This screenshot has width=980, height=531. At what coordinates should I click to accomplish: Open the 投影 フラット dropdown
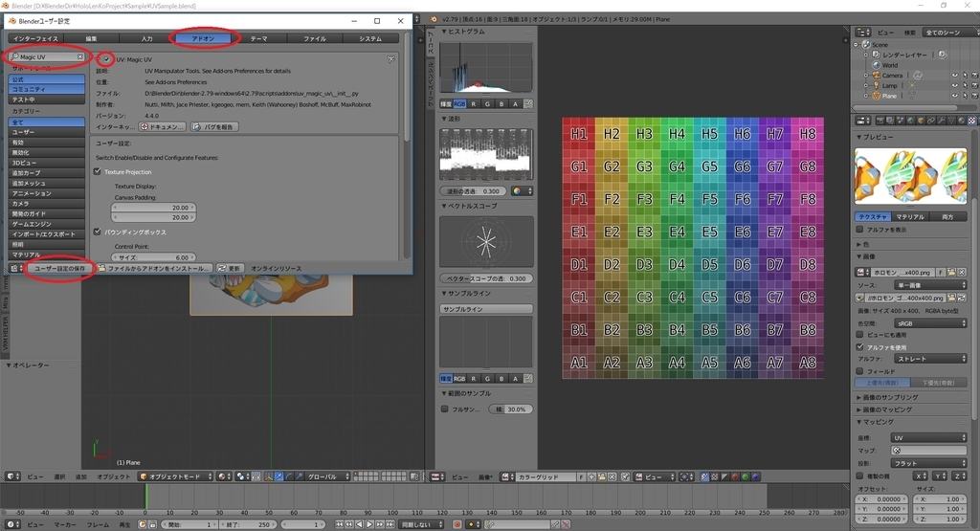[929, 463]
